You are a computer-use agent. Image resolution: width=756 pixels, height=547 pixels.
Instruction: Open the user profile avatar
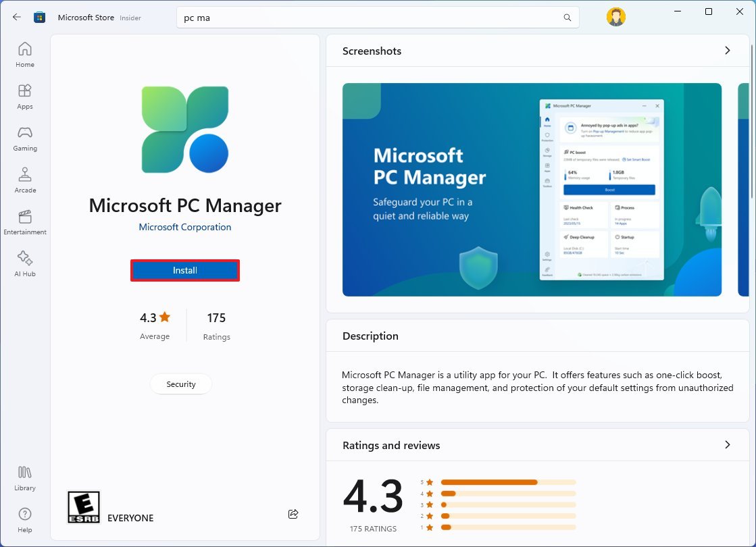pyautogui.click(x=615, y=18)
